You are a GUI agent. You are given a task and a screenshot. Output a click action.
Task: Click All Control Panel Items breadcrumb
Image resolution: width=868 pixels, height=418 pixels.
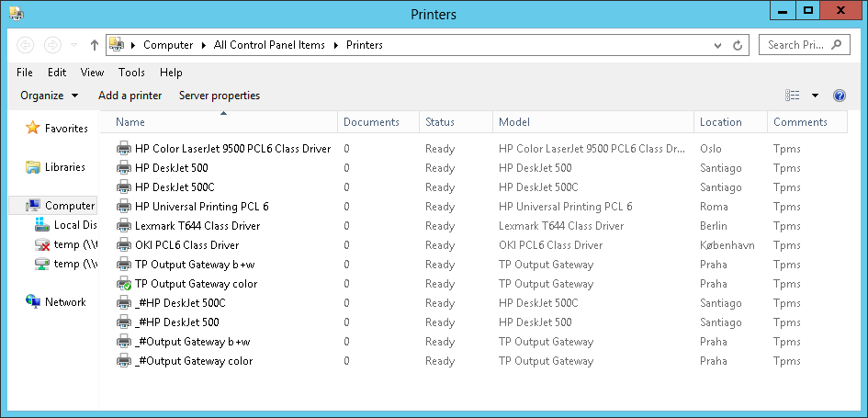[269, 45]
